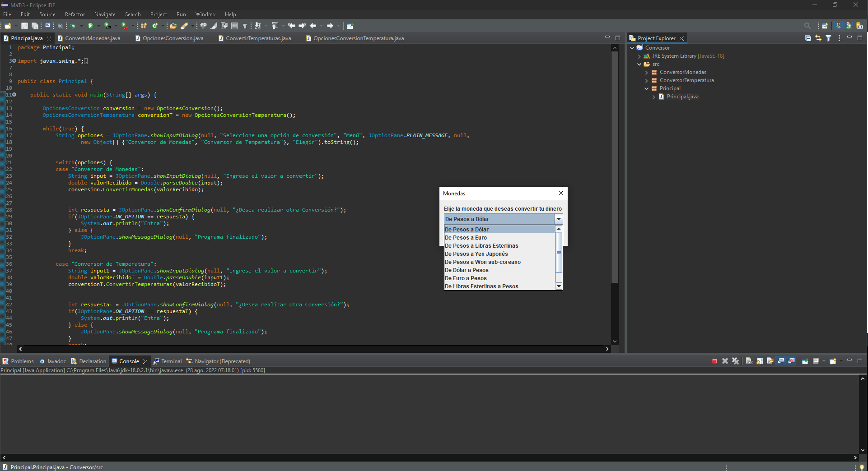Click the Project Explorer filter funnel icon
This screenshot has height=471, width=868.
tap(828, 38)
